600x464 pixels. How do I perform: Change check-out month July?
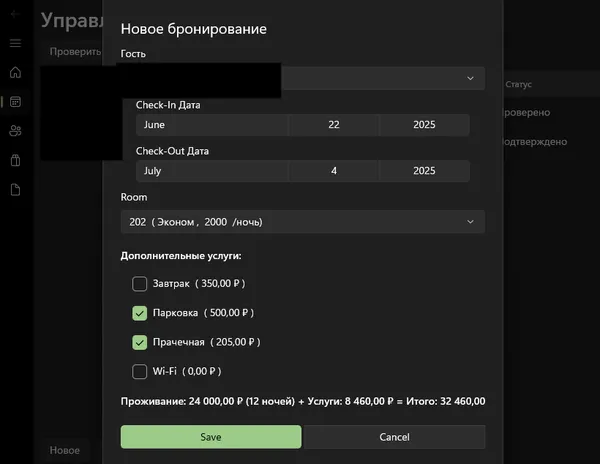coord(212,171)
